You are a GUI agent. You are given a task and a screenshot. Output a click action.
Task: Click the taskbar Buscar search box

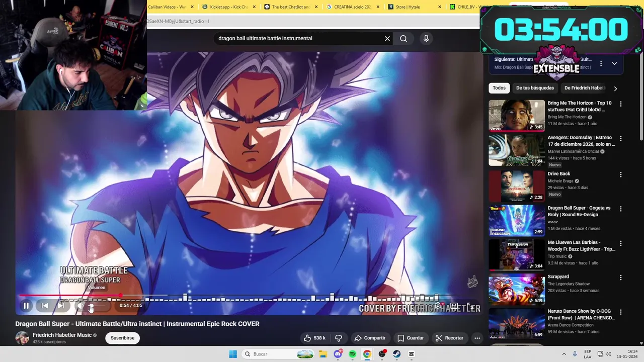click(x=279, y=354)
